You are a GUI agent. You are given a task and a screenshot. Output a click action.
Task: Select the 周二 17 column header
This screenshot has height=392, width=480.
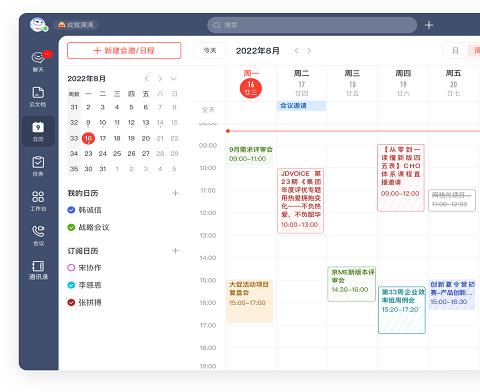pyautogui.click(x=301, y=83)
